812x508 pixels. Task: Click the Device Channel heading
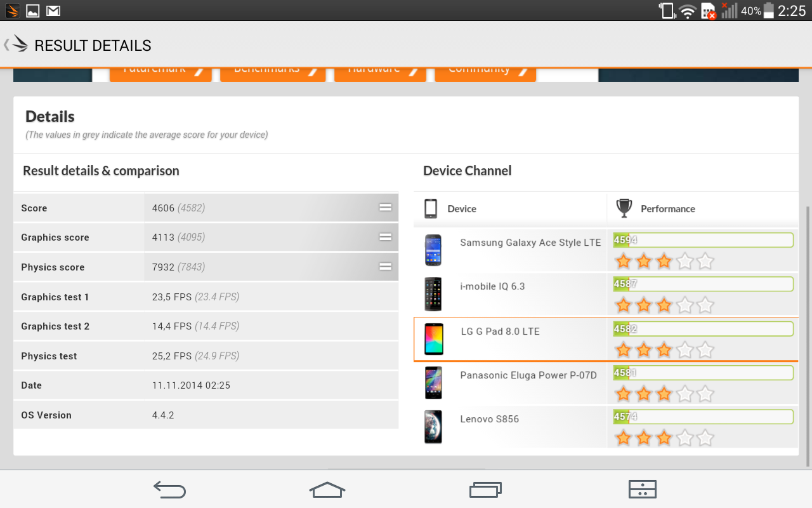[x=467, y=171]
